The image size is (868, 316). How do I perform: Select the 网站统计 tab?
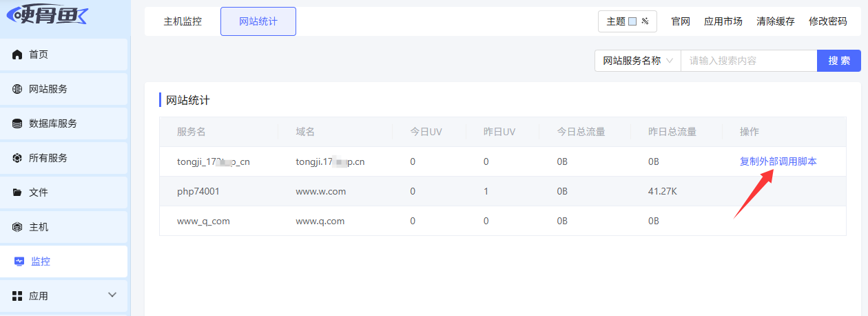(x=258, y=21)
